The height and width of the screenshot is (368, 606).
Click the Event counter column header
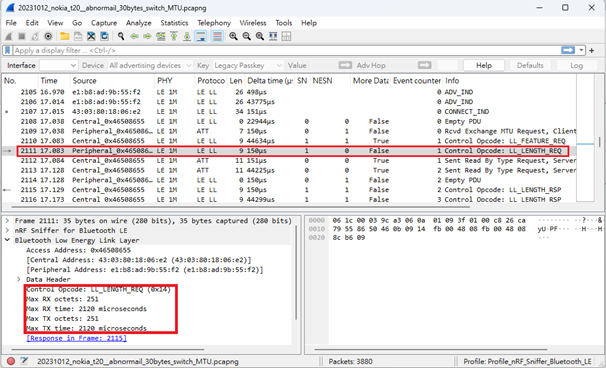pyautogui.click(x=417, y=80)
